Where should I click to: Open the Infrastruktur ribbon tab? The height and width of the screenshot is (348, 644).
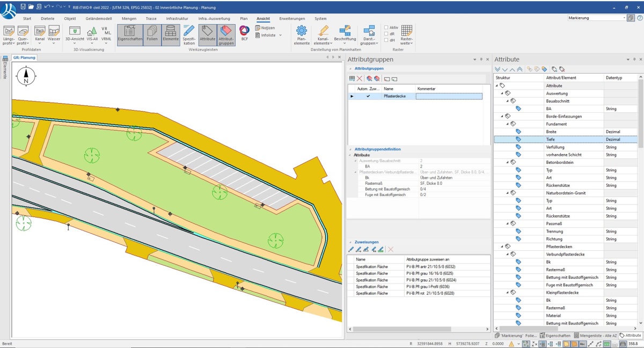pyautogui.click(x=177, y=18)
